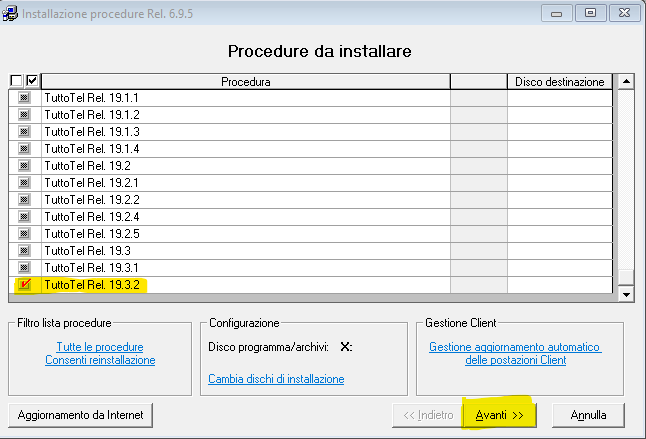
Task: Select the row text TuttoTel Rel. 19.1.3
Action: click(92, 132)
